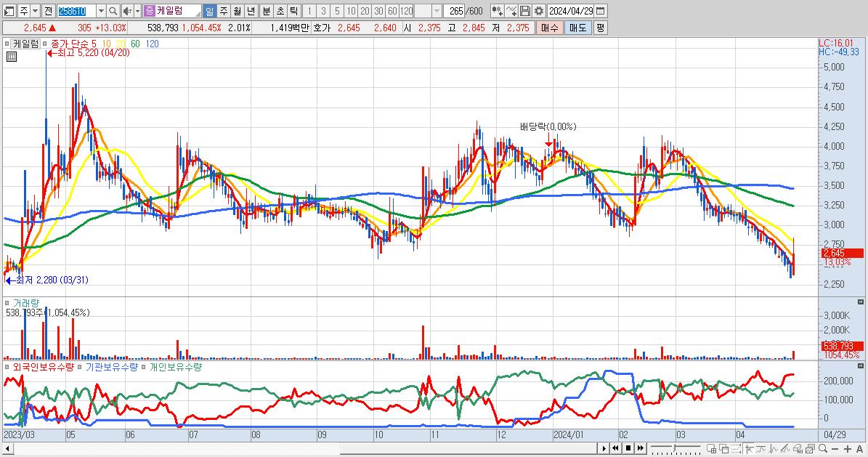
Task: Click the speaker sound icon in toolbar
Action: coord(127,10)
